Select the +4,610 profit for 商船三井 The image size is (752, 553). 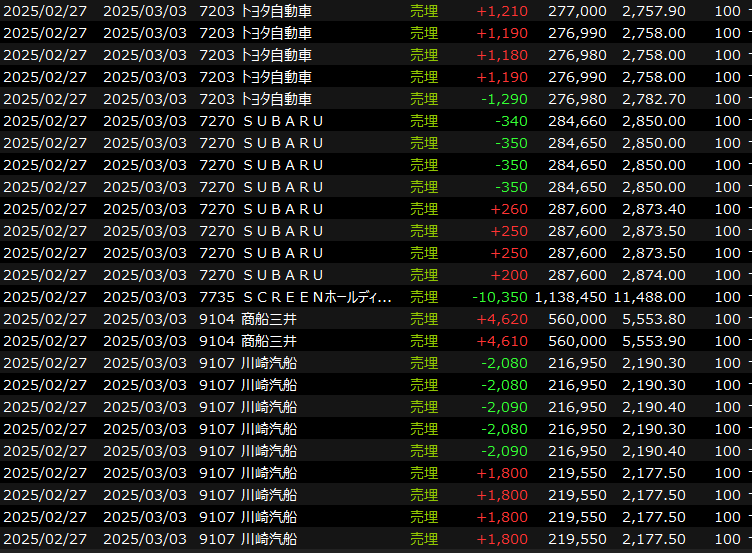pos(502,341)
